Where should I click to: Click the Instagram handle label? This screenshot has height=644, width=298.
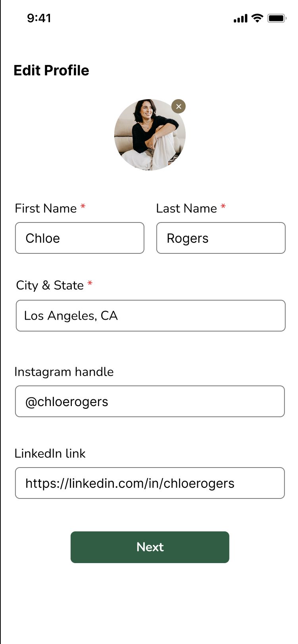64,372
